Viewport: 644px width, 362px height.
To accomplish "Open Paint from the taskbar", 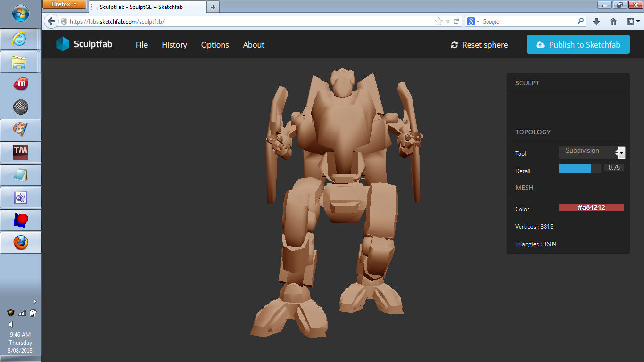I will (20, 129).
